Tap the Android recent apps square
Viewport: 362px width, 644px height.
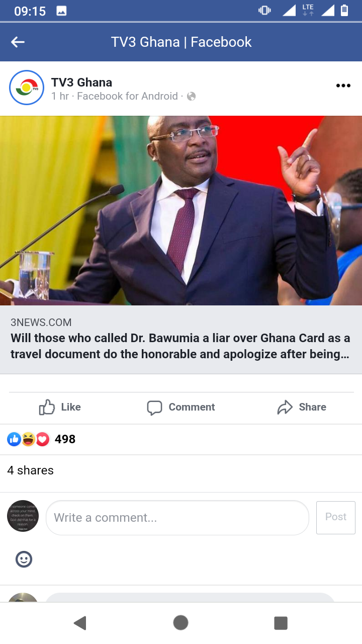[x=281, y=623]
